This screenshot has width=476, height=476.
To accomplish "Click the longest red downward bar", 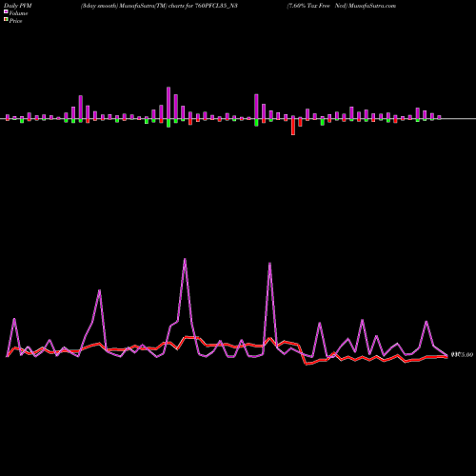I will (x=293, y=127).
